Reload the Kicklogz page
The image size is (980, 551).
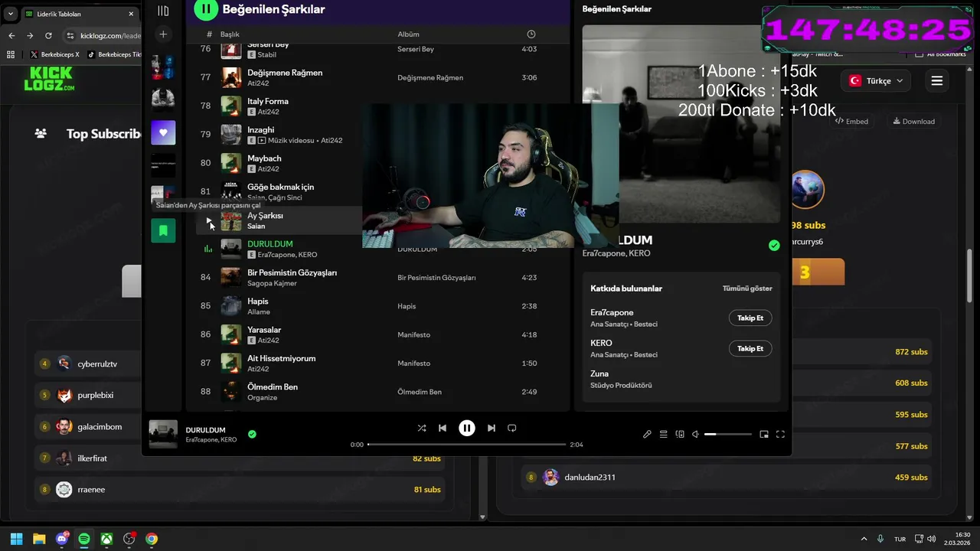(48, 35)
